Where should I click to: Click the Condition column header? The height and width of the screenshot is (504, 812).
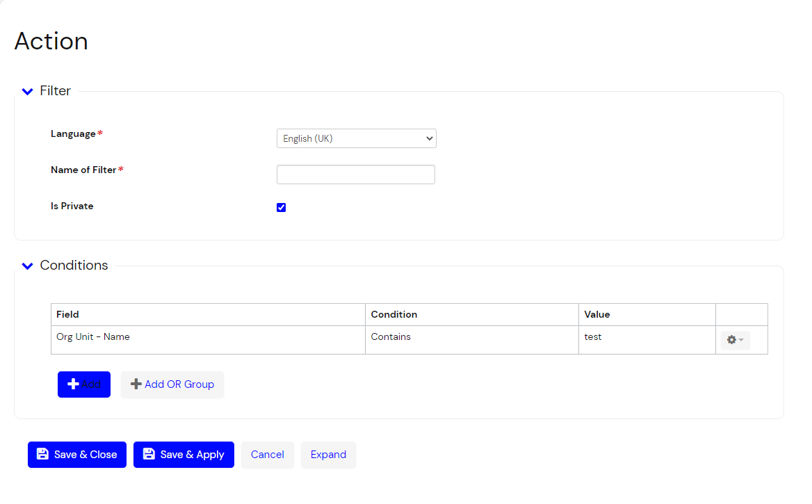pyautogui.click(x=394, y=314)
